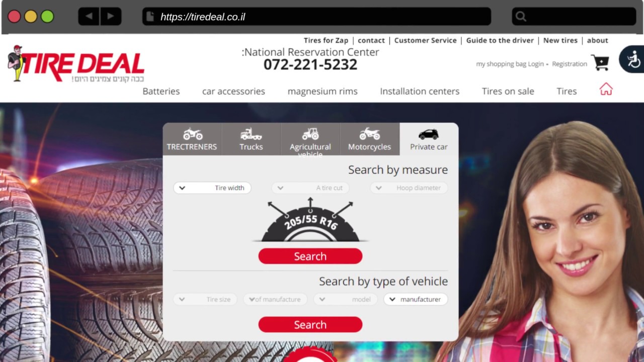Open the year of manufacture dropdown
The width and height of the screenshot is (644, 362).
click(x=275, y=299)
